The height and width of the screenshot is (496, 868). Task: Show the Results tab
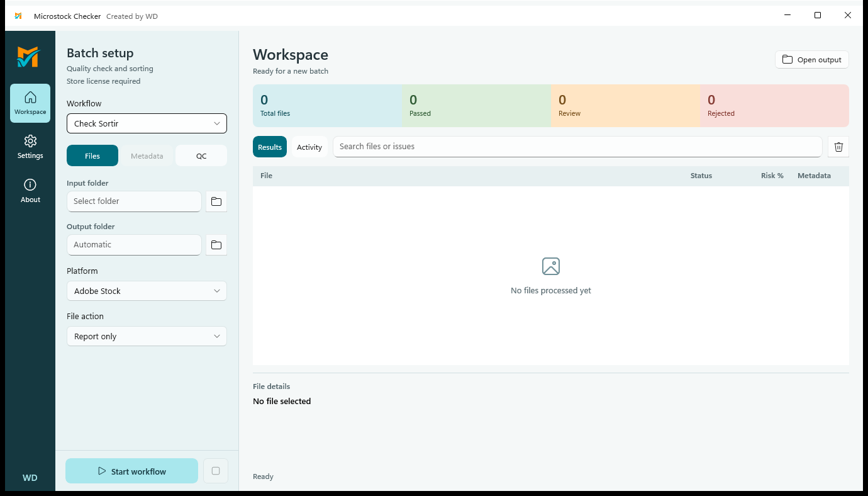(270, 147)
